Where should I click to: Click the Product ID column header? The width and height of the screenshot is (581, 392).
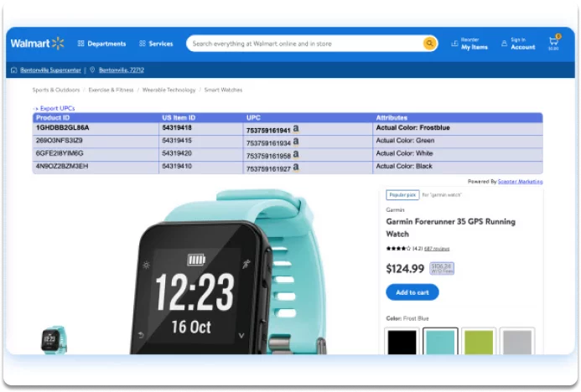coord(53,118)
